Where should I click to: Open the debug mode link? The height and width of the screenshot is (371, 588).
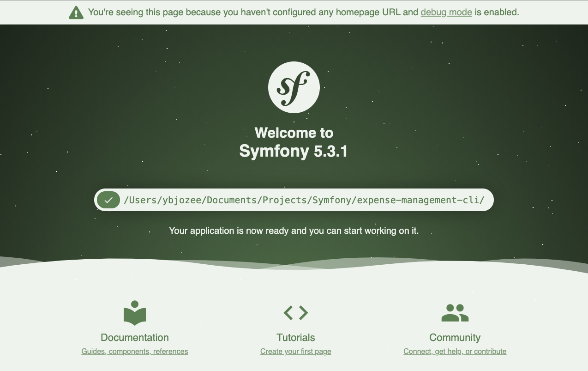click(446, 12)
